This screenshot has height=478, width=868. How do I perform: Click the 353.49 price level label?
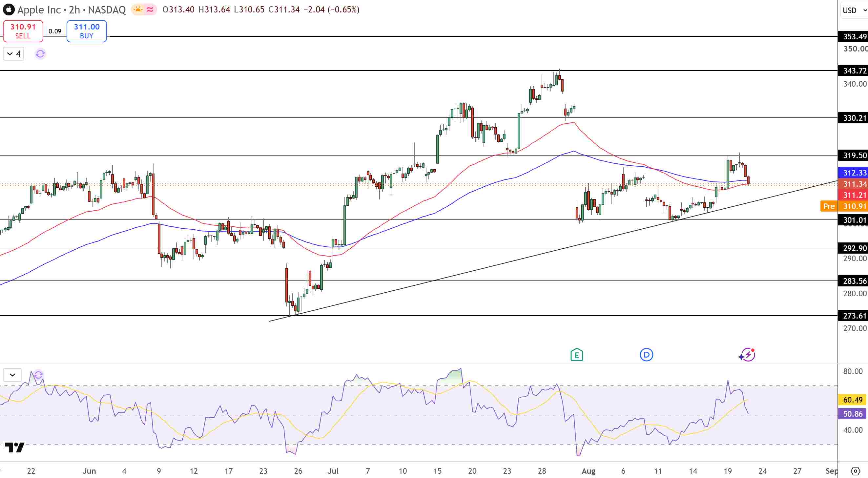click(853, 36)
